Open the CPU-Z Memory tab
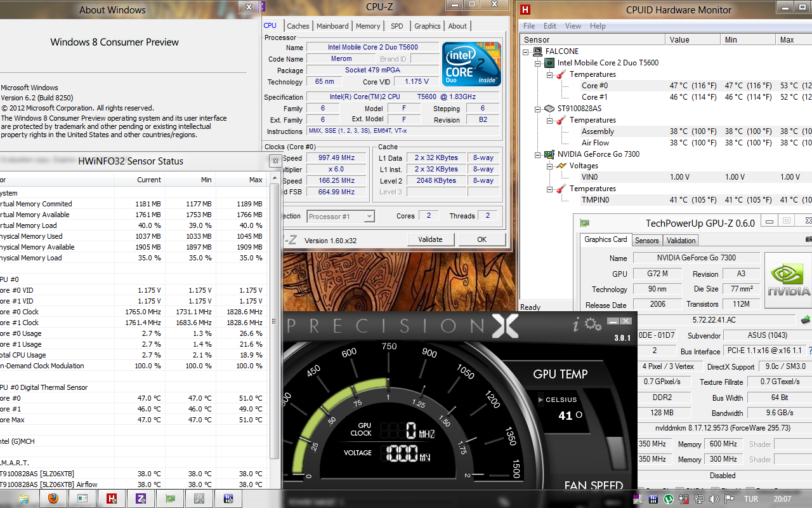Viewport: 812px width, 508px height. click(x=368, y=26)
